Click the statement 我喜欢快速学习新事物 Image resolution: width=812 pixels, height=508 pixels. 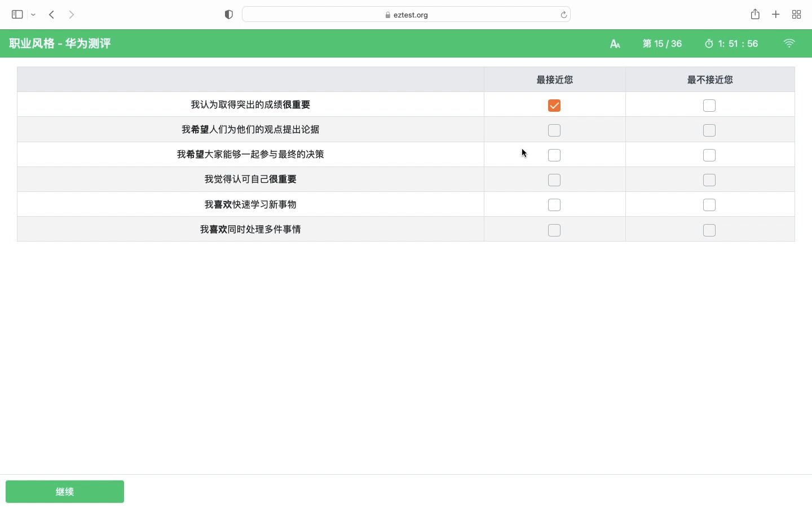click(x=250, y=204)
